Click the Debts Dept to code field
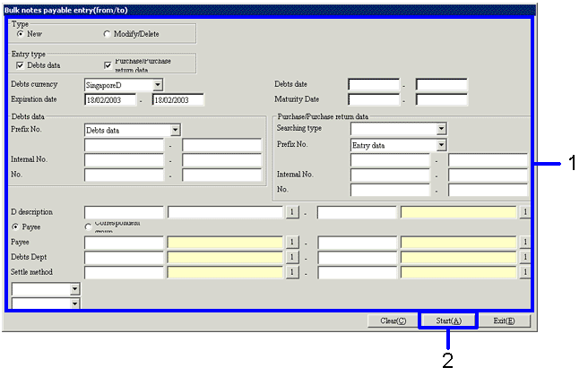The height and width of the screenshot is (376, 588). pyautogui.click(x=357, y=257)
